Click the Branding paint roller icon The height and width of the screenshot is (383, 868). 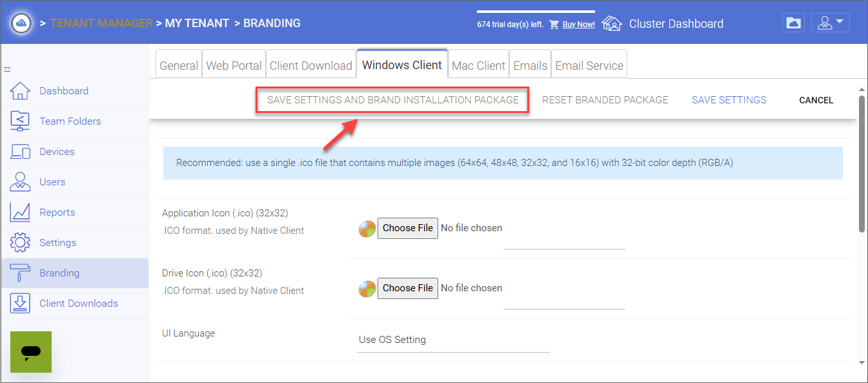click(20, 273)
